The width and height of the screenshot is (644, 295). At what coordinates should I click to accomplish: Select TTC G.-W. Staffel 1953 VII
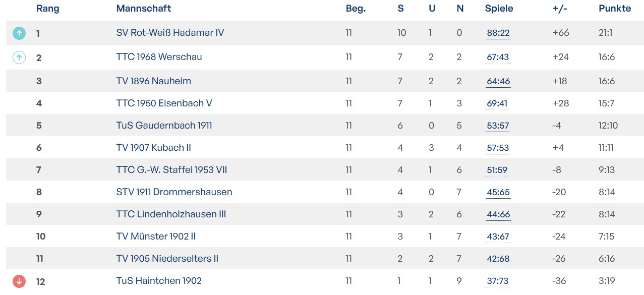pos(171,170)
